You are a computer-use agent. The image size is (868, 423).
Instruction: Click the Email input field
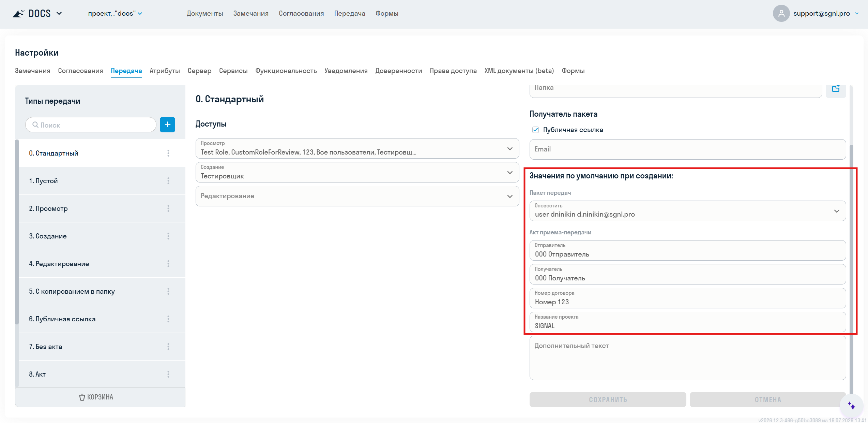pos(687,149)
